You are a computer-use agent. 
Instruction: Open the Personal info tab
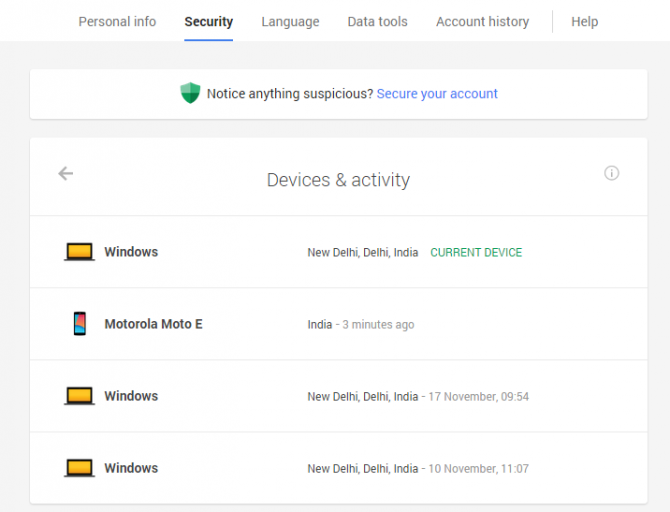117,21
